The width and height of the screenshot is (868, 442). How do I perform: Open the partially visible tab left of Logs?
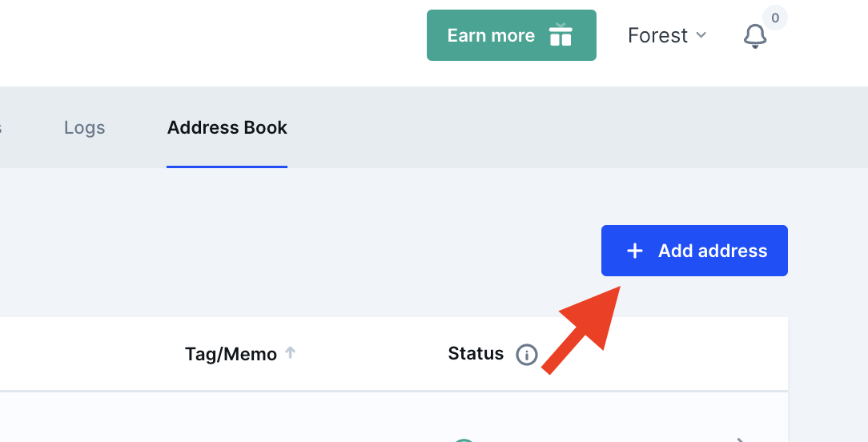pos(1,128)
